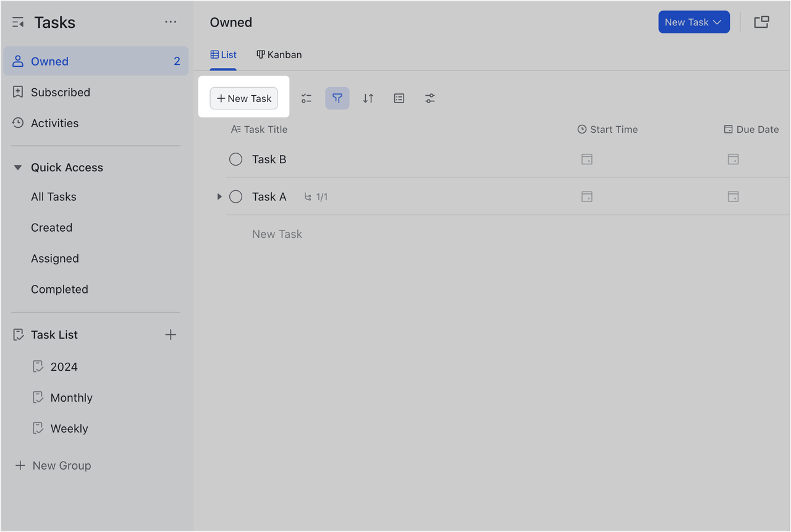The image size is (791, 532).
Task: Click the highlighted New Task button
Action: 243,98
